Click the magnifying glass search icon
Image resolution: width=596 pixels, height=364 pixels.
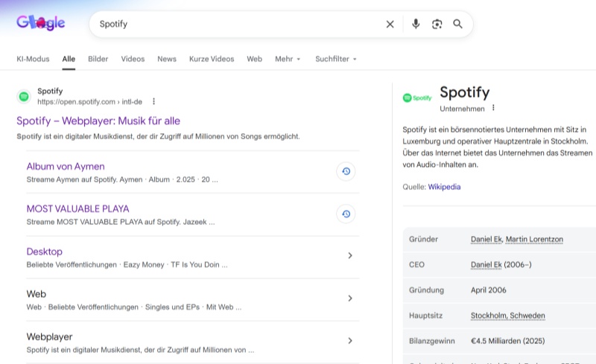tap(457, 24)
